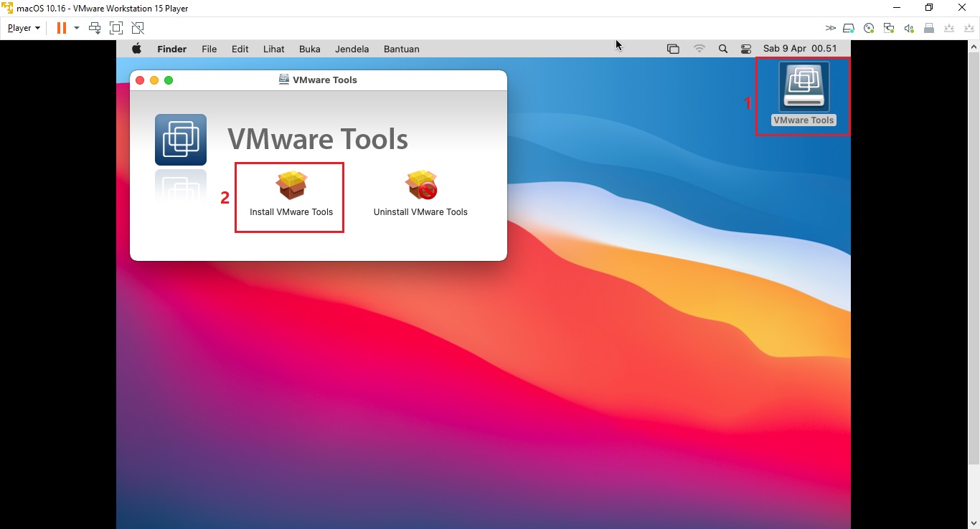Screen dimensions: 980x529
Task: Click the VMware logo in VMware Tools window
Action: coord(181,140)
